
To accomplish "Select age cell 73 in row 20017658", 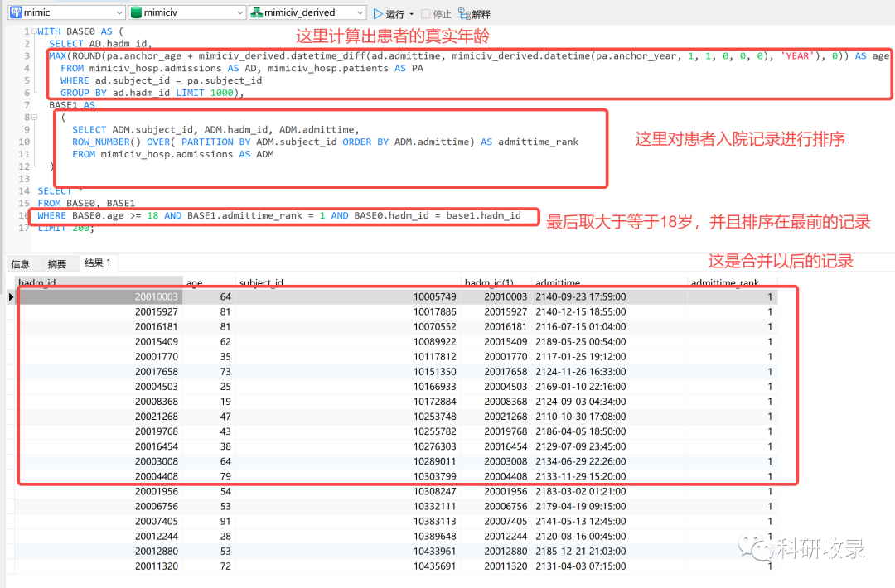I will tap(209, 372).
